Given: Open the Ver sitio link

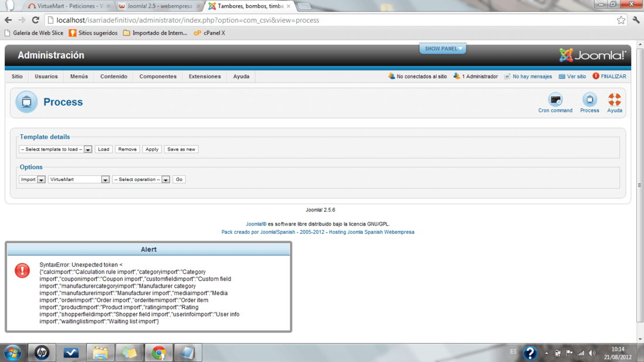Looking at the screenshot, I should coord(572,76).
